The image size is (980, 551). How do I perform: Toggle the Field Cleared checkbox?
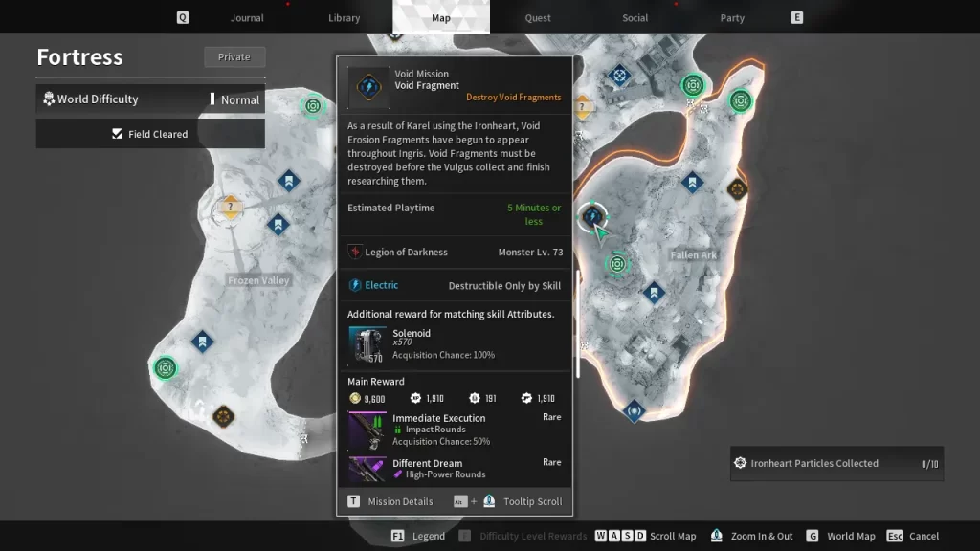point(118,134)
